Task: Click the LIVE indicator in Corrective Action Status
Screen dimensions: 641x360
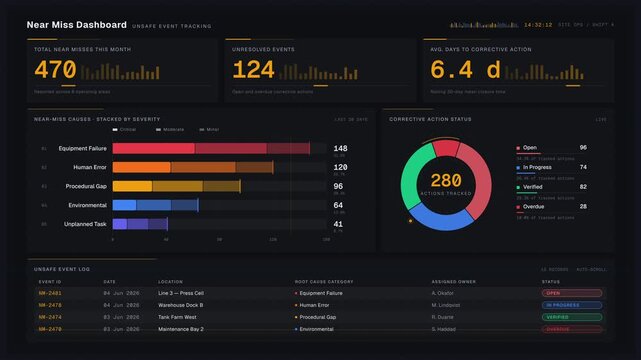Action: 601,119
